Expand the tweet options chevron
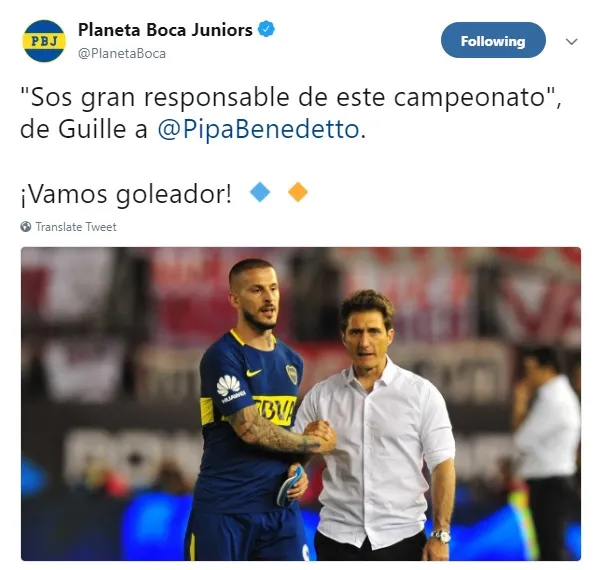 click(x=572, y=42)
